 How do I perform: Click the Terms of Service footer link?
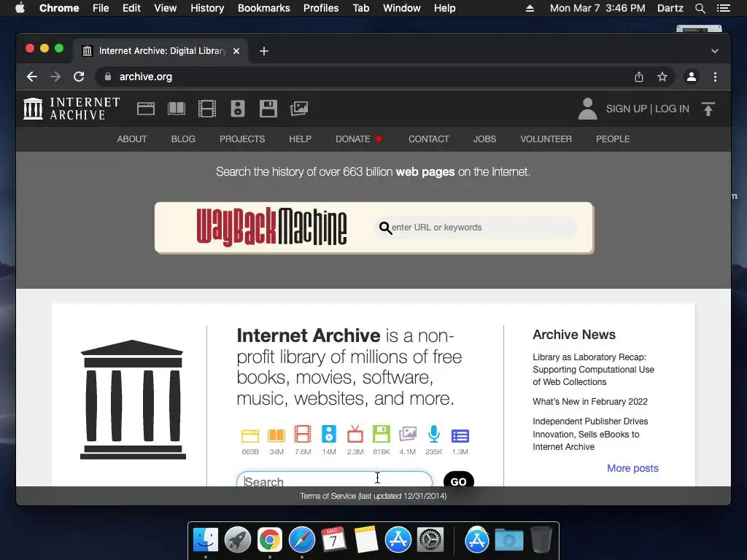pos(373,496)
